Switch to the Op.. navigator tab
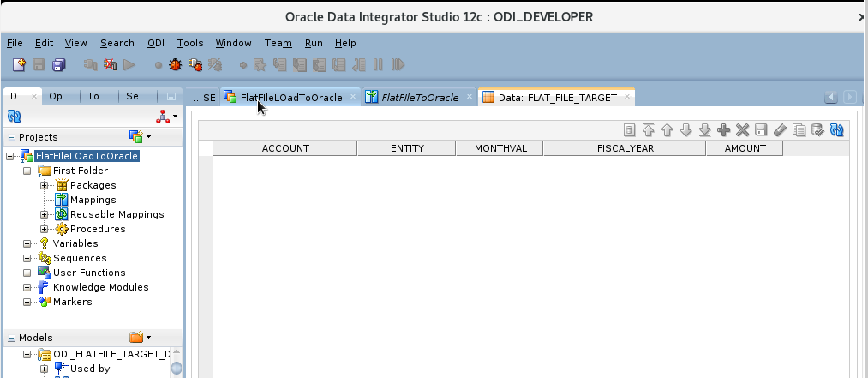 coord(59,96)
